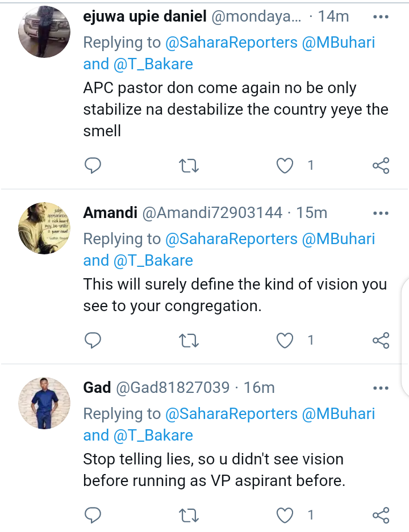Like ejuwa upie daniel's tweet
The image size is (409, 532).
[285, 166]
